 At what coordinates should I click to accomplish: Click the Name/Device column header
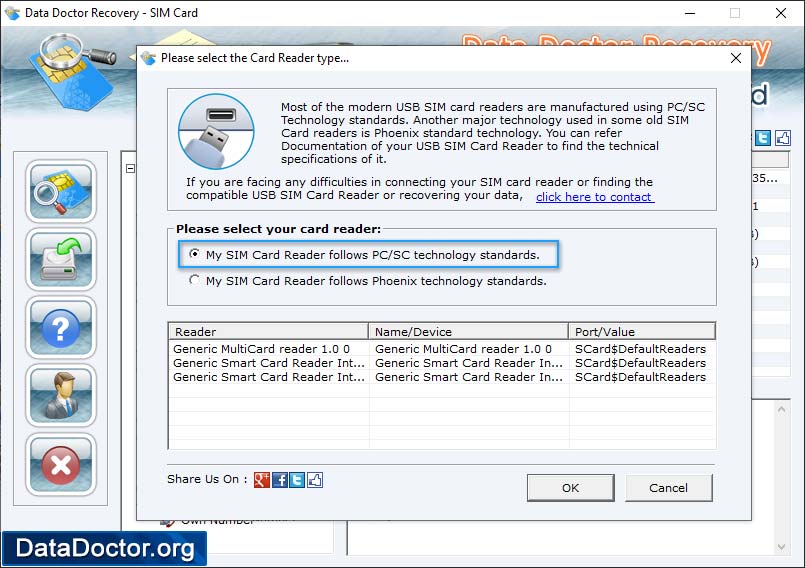pyautogui.click(x=468, y=331)
